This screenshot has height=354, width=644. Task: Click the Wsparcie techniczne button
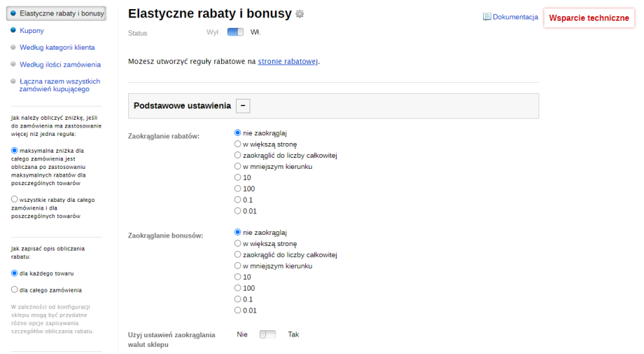[589, 18]
